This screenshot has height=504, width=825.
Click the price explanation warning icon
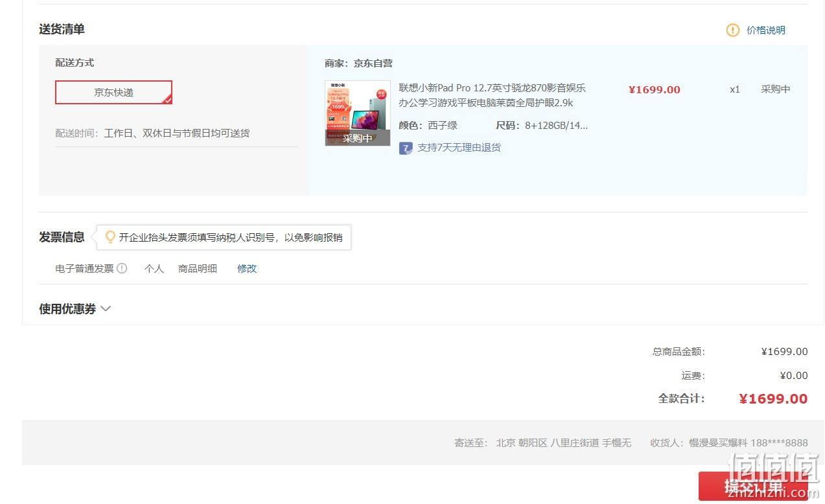[732, 30]
